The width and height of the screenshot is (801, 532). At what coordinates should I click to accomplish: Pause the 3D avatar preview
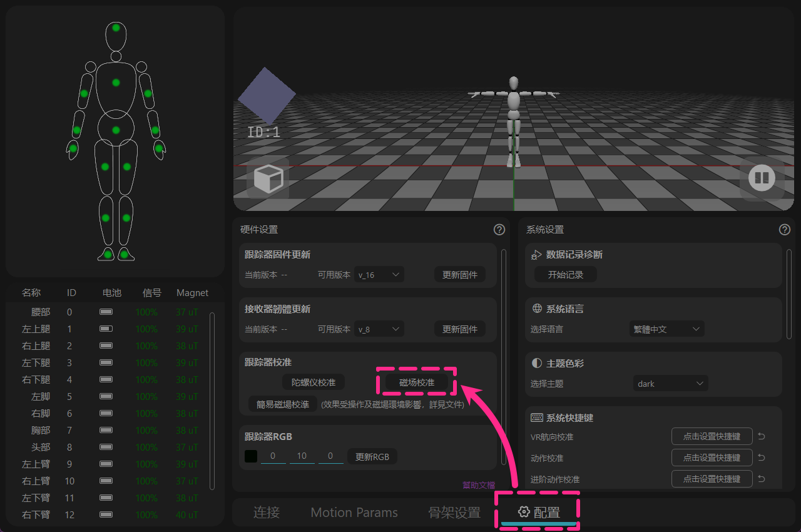coord(762,178)
